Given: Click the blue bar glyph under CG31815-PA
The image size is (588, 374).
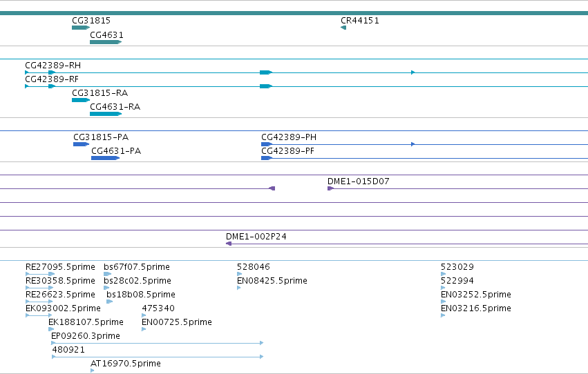Looking at the screenshot, I should [82, 144].
